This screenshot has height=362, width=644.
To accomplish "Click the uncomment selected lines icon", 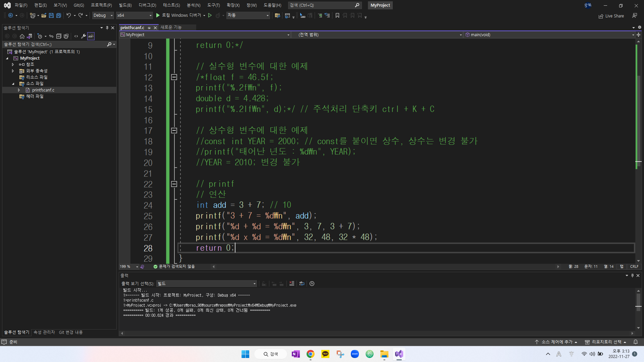I will point(327,15).
